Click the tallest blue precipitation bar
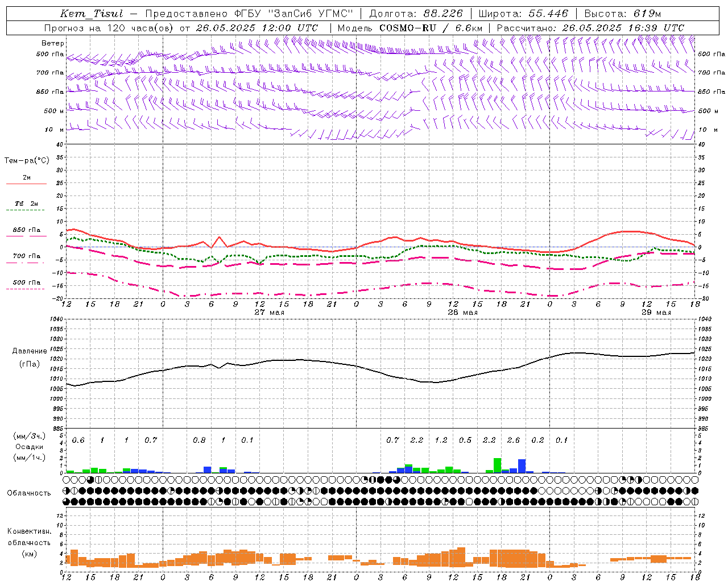Image resolution: width=728 pixels, height=582 pixels. (522, 465)
